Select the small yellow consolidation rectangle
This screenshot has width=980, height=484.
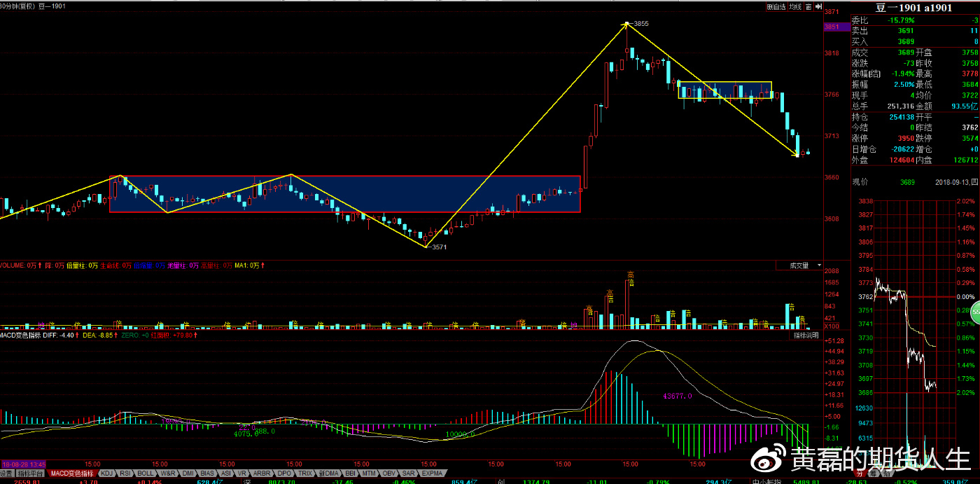coord(724,90)
